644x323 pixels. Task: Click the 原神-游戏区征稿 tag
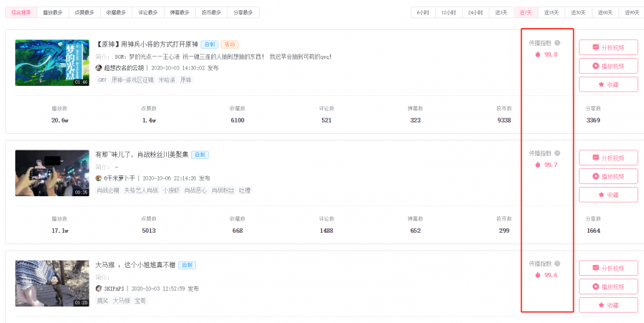132,80
